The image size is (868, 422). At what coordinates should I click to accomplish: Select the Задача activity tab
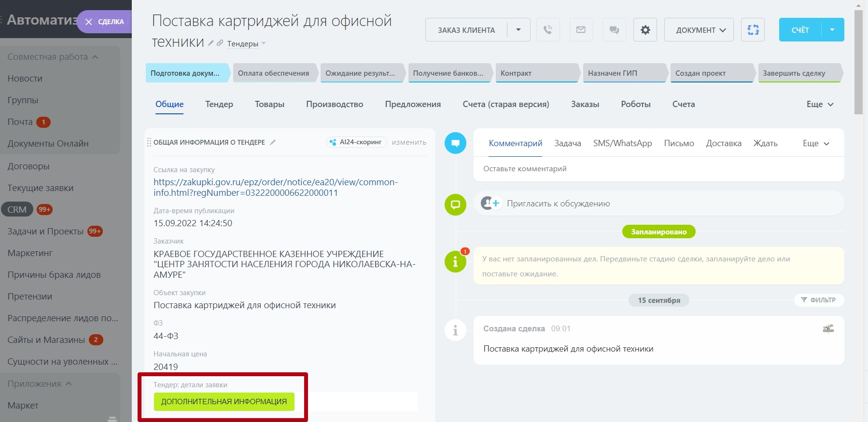[567, 143]
